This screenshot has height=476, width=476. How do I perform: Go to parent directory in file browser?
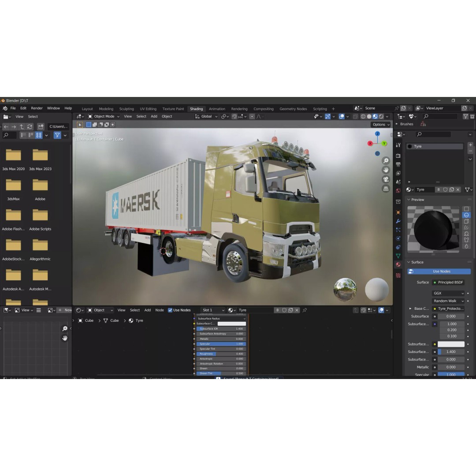click(22, 126)
